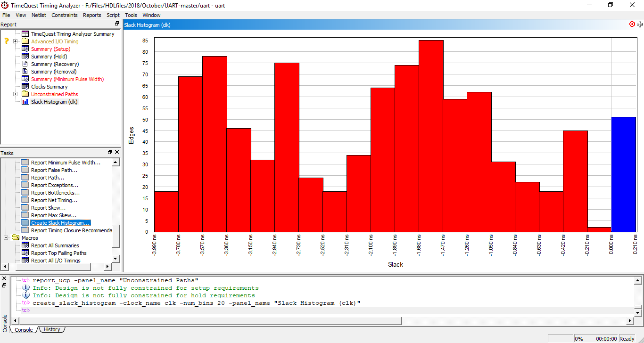Expand the Advanced I/O Timing node
Screen dimensions: 644x343
coord(16,41)
